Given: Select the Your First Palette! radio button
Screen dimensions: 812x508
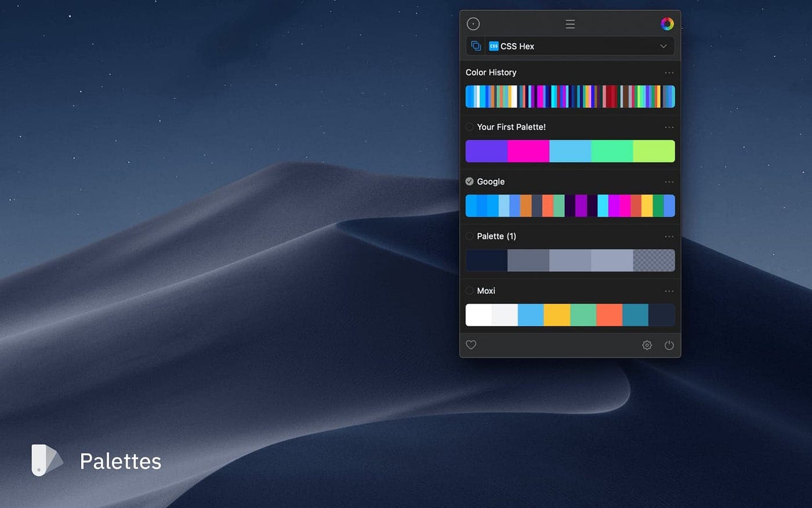Looking at the screenshot, I should tap(469, 127).
